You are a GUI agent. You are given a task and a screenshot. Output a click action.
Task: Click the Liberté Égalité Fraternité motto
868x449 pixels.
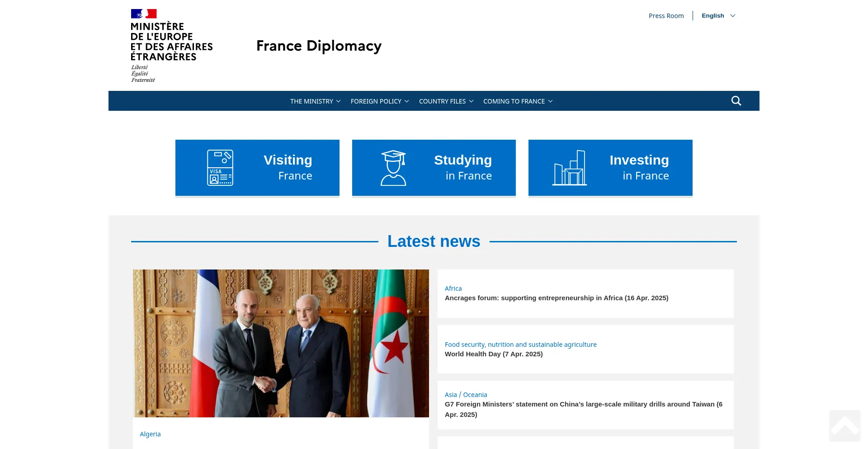coord(143,74)
